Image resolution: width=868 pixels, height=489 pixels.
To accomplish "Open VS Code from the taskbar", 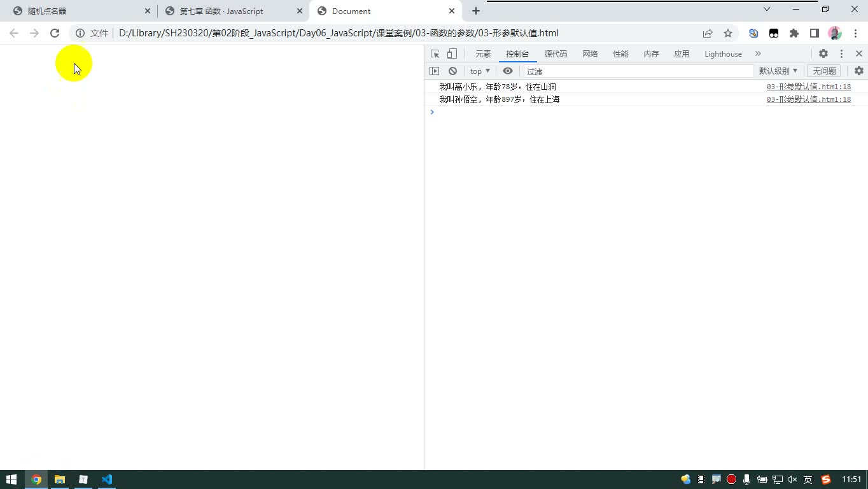I will [x=107, y=479].
